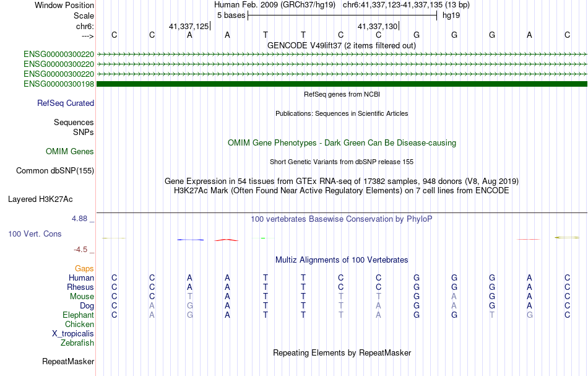Open the RefSeq Curated track label
The height and width of the screenshot is (376, 588).
click(66, 103)
